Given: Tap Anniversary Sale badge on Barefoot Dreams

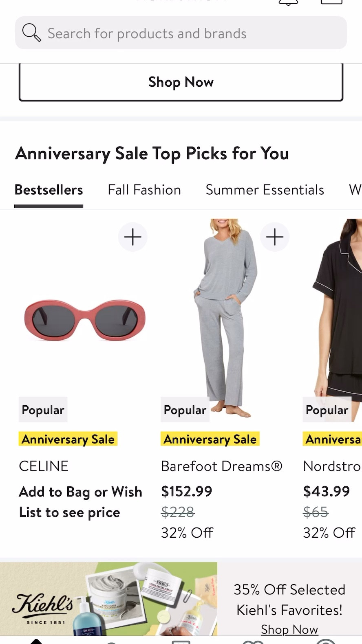Looking at the screenshot, I should click(210, 439).
